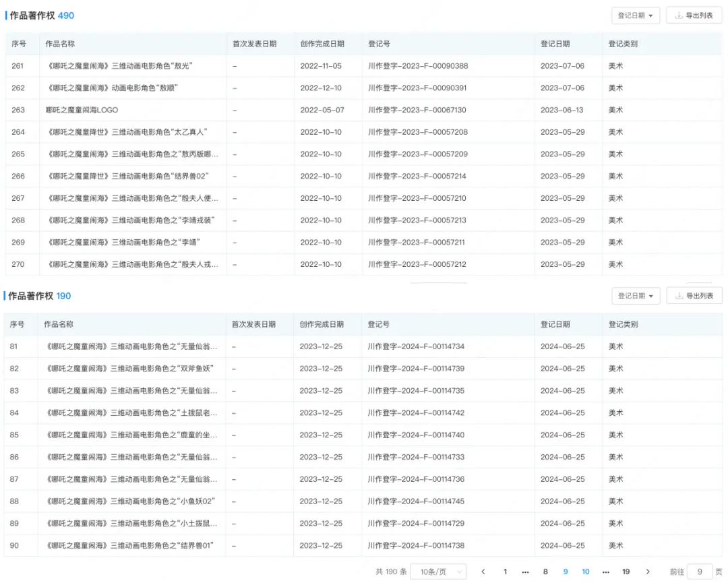The image size is (728, 585).
Task: Click registration number 川作登字-2023-F-00057209
Action: click(418, 154)
